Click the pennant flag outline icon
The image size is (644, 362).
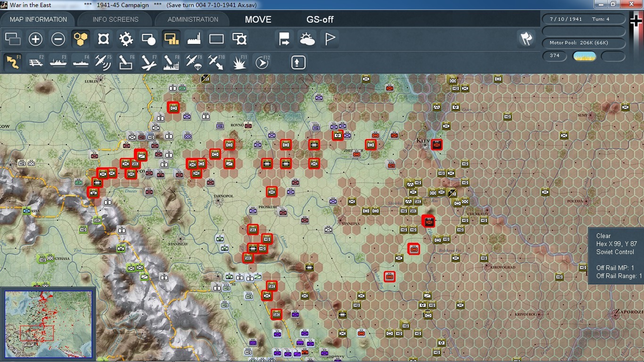tap(330, 39)
